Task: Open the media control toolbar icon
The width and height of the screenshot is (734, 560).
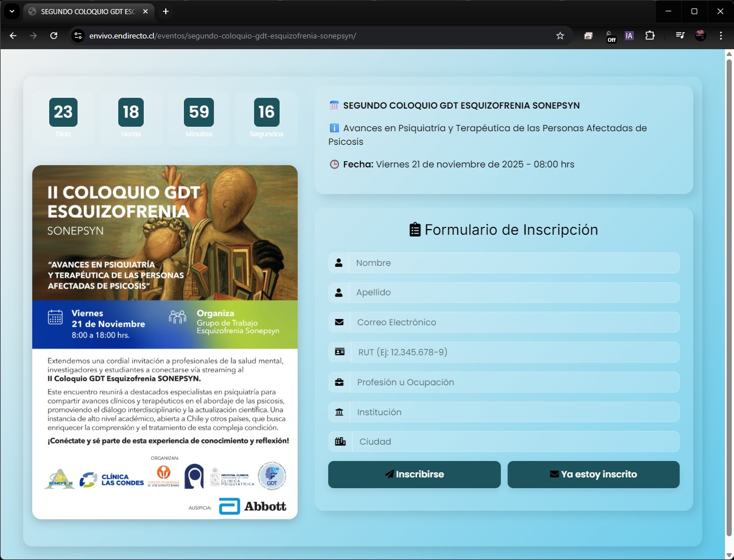Action: point(680,36)
